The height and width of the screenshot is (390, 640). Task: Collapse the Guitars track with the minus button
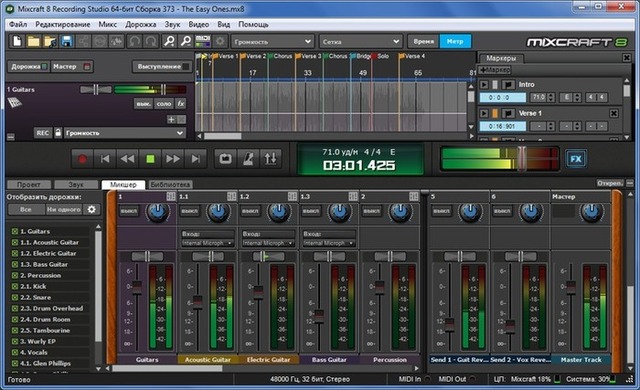(x=11, y=137)
